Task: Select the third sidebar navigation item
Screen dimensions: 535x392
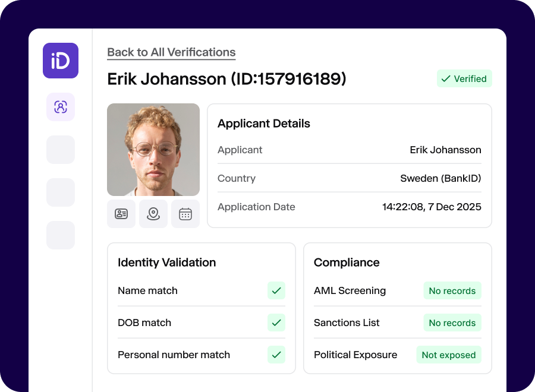Action: (60, 192)
